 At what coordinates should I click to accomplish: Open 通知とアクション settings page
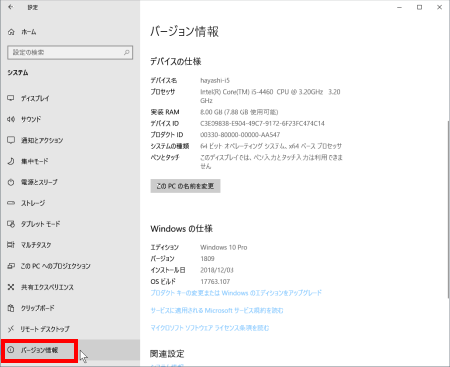click(70, 140)
